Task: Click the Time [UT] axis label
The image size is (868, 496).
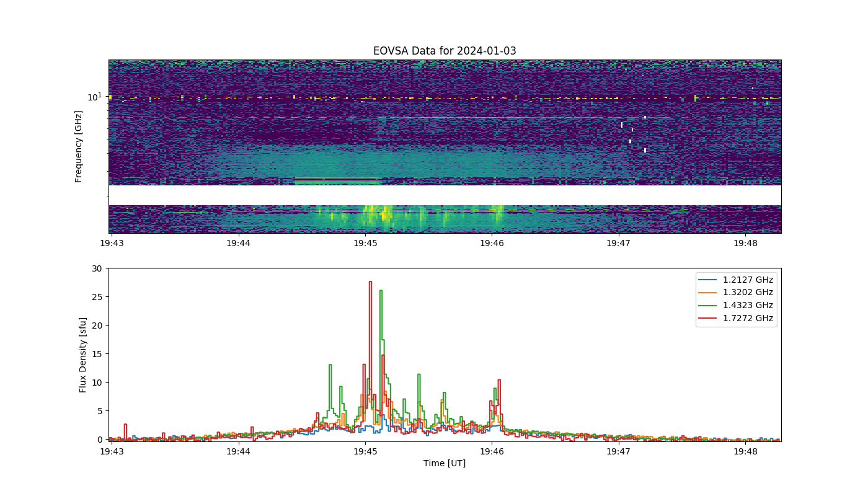Action: pos(445,463)
